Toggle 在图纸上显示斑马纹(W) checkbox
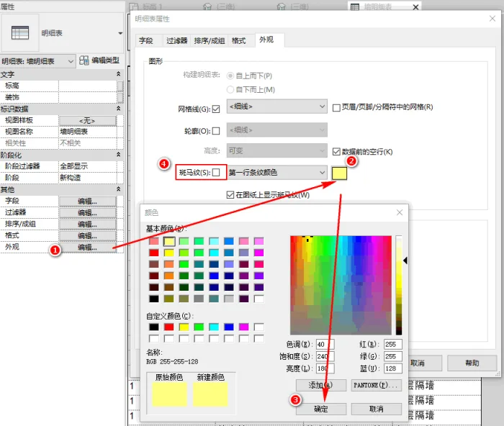504x426 pixels. pyautogui.click(x=230, y=195)
